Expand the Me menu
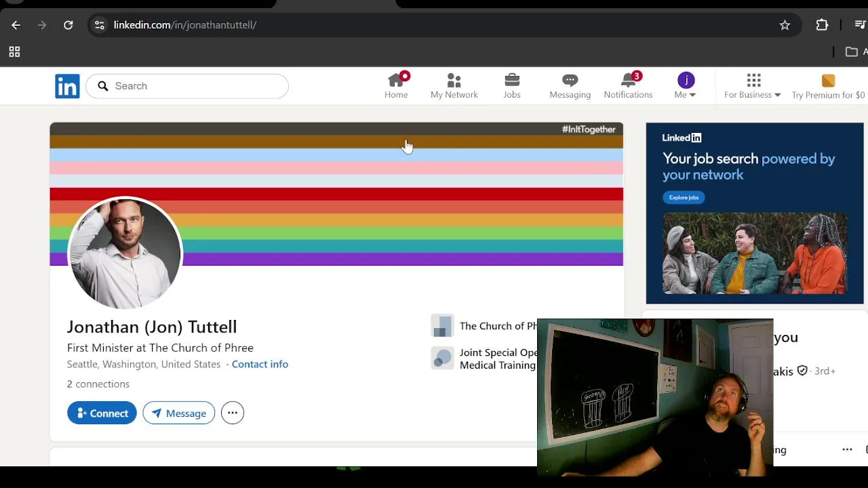 (x=686, y=86)
